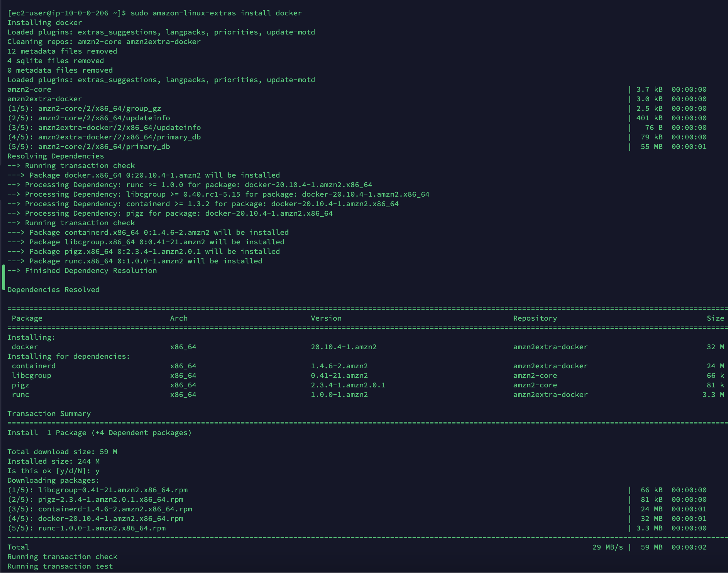Click the 'Dependencies Resolved' line

pos(54,290)
